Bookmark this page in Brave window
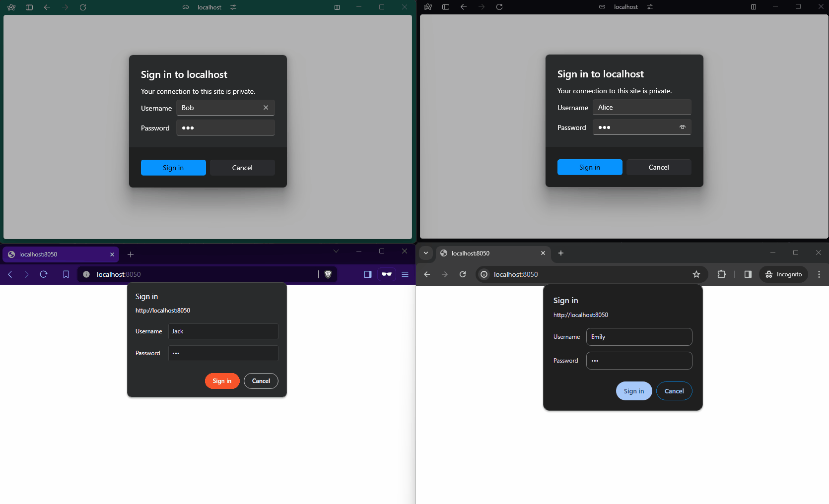 [66, 274]
